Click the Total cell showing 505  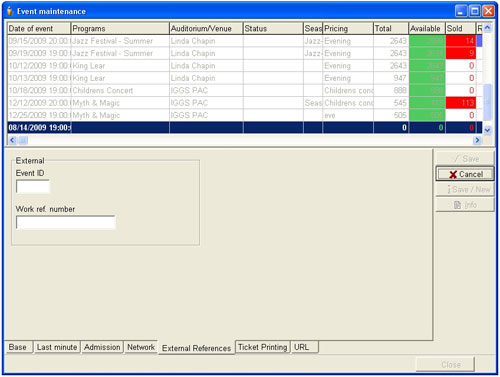[391, 115]
